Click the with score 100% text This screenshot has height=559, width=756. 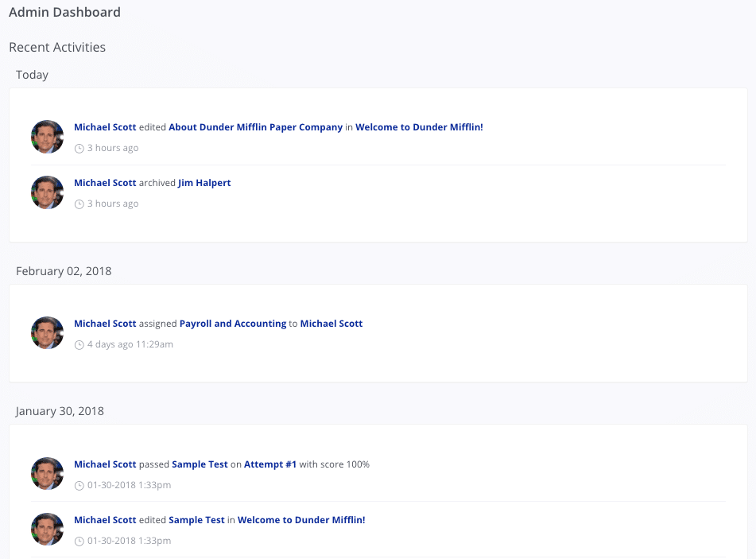[x=334, y=464]
